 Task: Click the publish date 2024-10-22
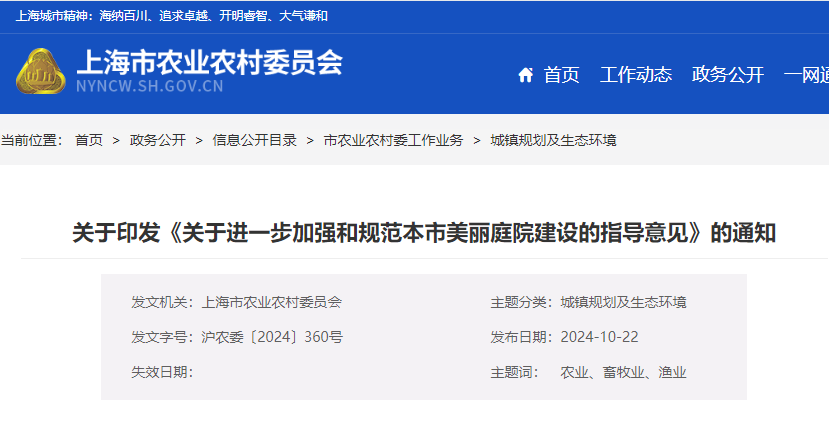point(599,337)
